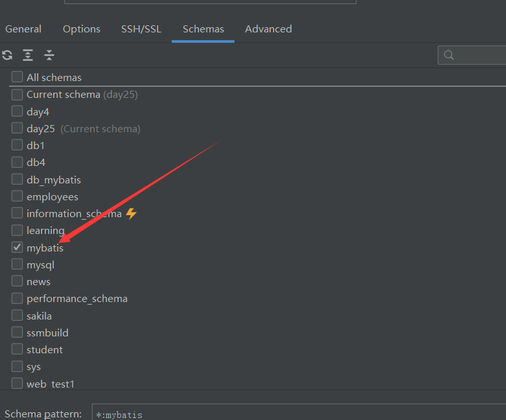
Task: Check the sakila schema checkbox
Action: [x=17, y=315]
